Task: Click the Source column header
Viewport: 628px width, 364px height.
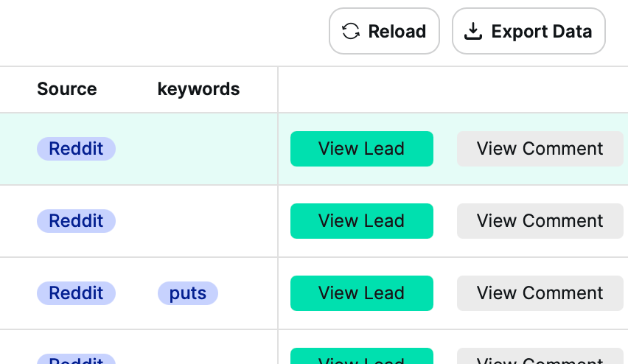Action: tap(67, 89)
